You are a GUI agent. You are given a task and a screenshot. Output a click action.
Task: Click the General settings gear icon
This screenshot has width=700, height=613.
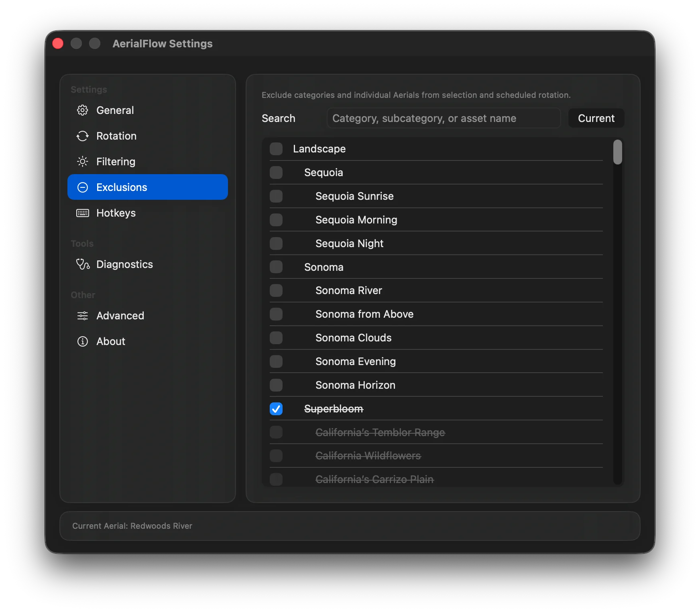[x=82, y=110]
